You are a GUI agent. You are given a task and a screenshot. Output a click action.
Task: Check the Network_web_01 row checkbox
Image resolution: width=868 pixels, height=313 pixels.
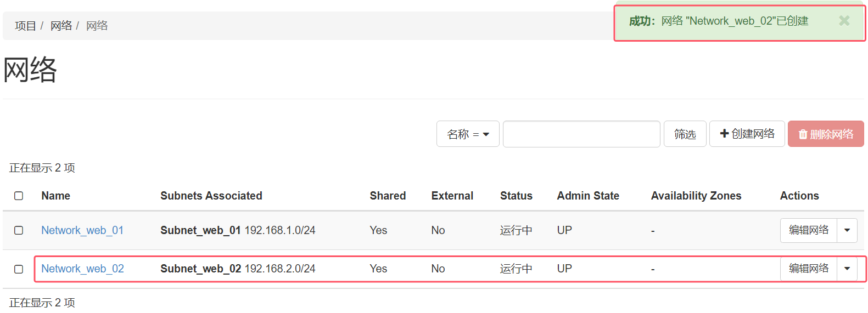(x=19, y=230)
